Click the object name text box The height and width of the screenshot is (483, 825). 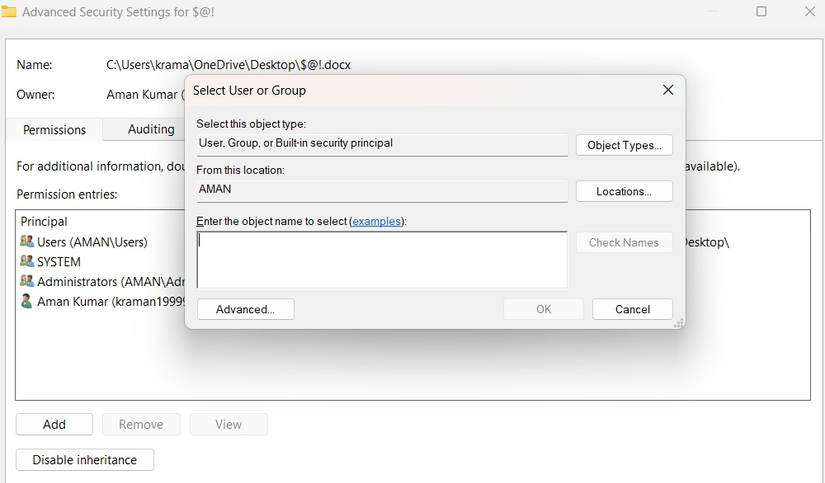(382, 260)
